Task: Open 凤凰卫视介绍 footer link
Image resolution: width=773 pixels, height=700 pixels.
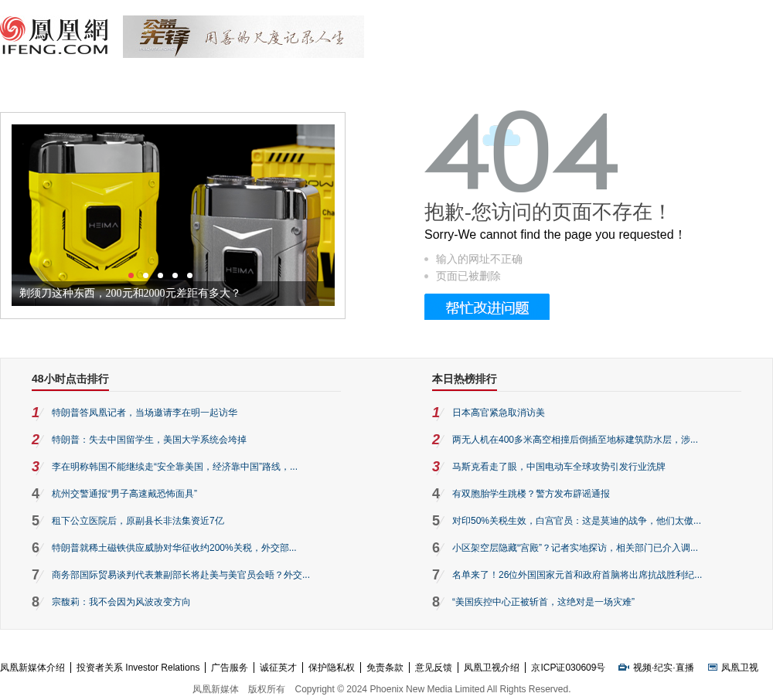Action: 492,668
